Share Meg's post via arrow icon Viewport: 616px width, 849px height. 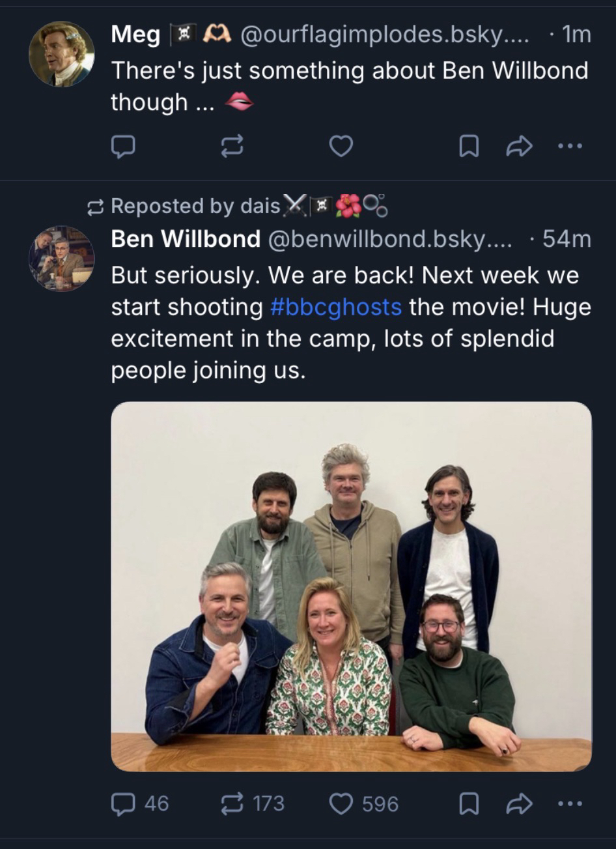tap(519, 147)
